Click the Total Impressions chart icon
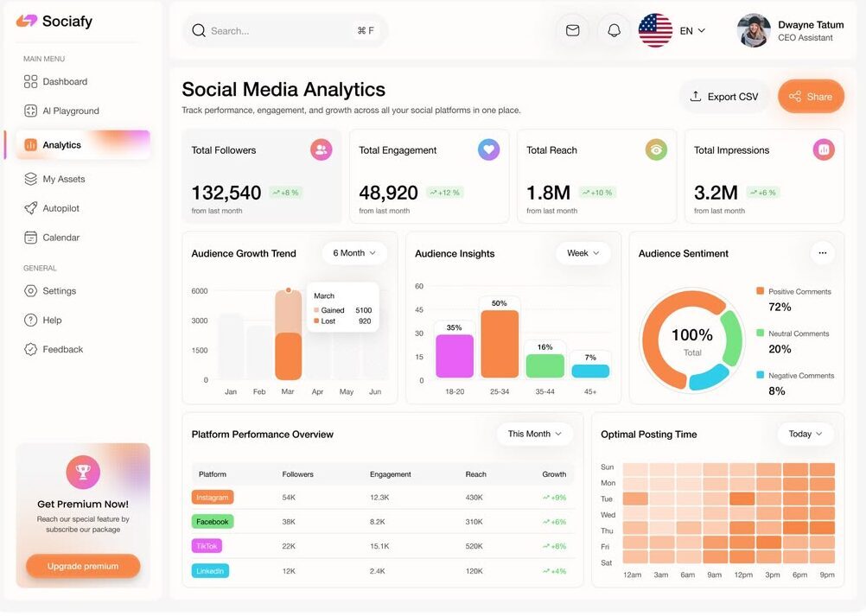 coord(824,149)
